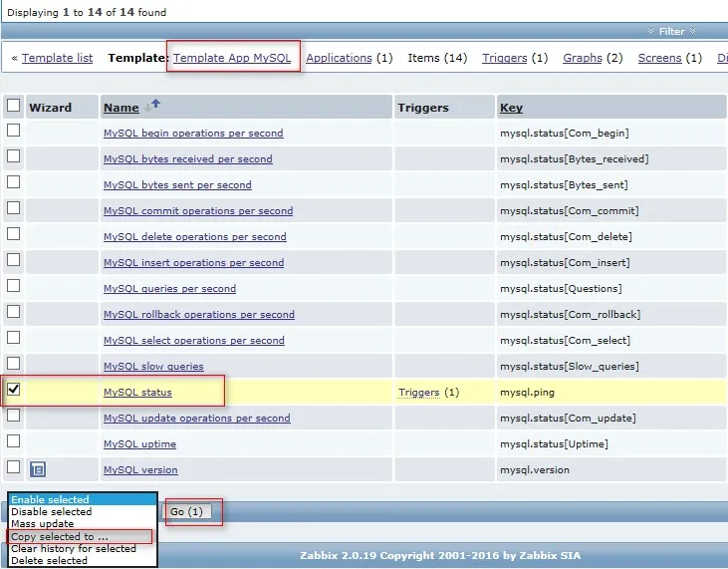This screenshot has height=569, width=728.
Task: Toggle the select-all checkbox in header
Action: click(x=14, y=106)
